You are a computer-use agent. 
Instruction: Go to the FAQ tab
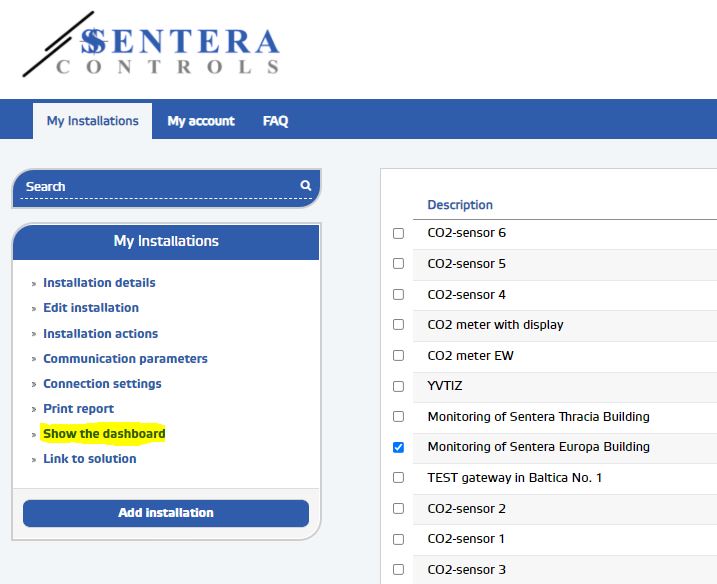(x=275, y=121)
